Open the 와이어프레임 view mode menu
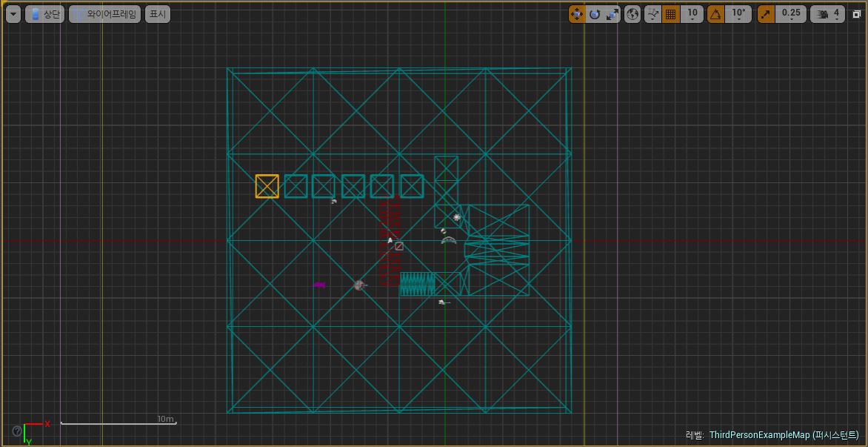The width and height of the screenshot is (868, 447). click(x=105, y=14)
